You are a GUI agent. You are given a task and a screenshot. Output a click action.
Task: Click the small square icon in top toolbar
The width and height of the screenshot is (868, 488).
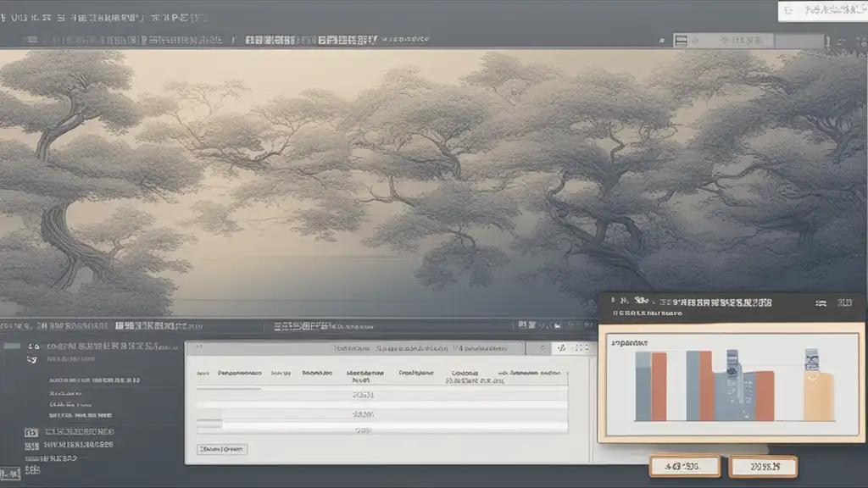pos(680,40)
